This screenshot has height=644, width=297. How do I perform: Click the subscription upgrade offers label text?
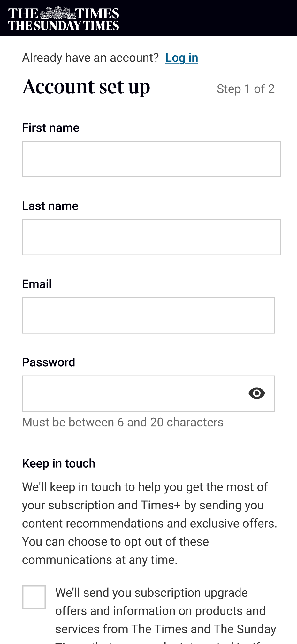tap(160, 611)
